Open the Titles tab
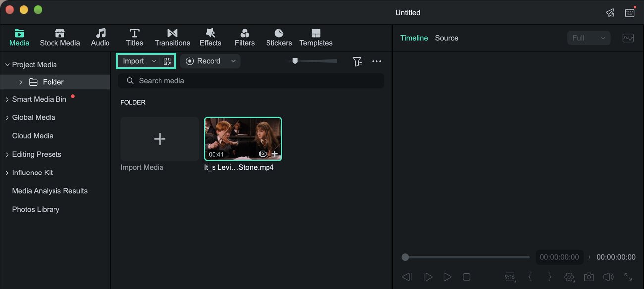Image resolution: width=644 pixels, height=289 pixels. tap(134, 38)
